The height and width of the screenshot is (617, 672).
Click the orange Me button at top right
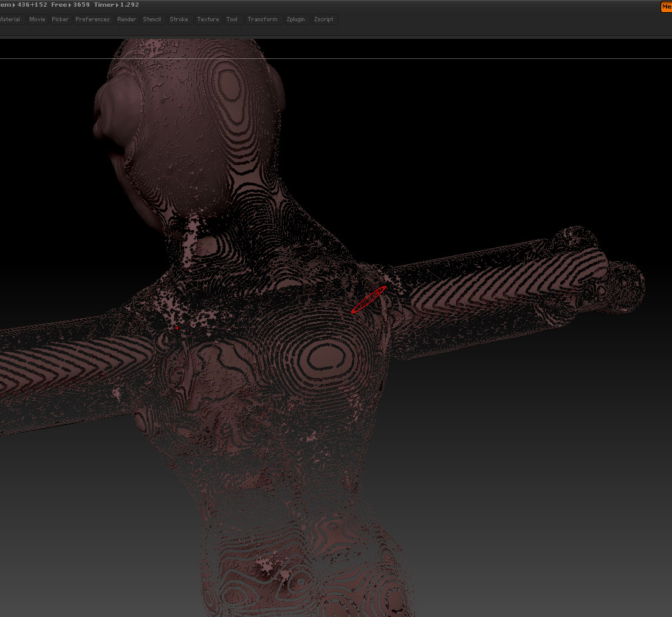(667, 7)
